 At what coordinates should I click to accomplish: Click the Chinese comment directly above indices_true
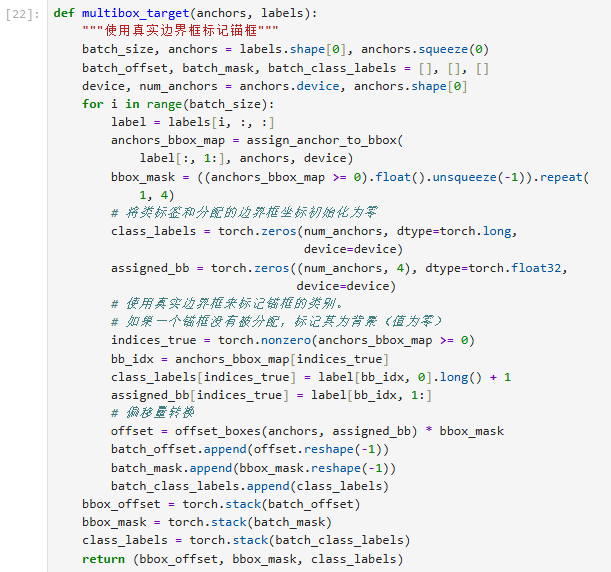tap(276, 321)
